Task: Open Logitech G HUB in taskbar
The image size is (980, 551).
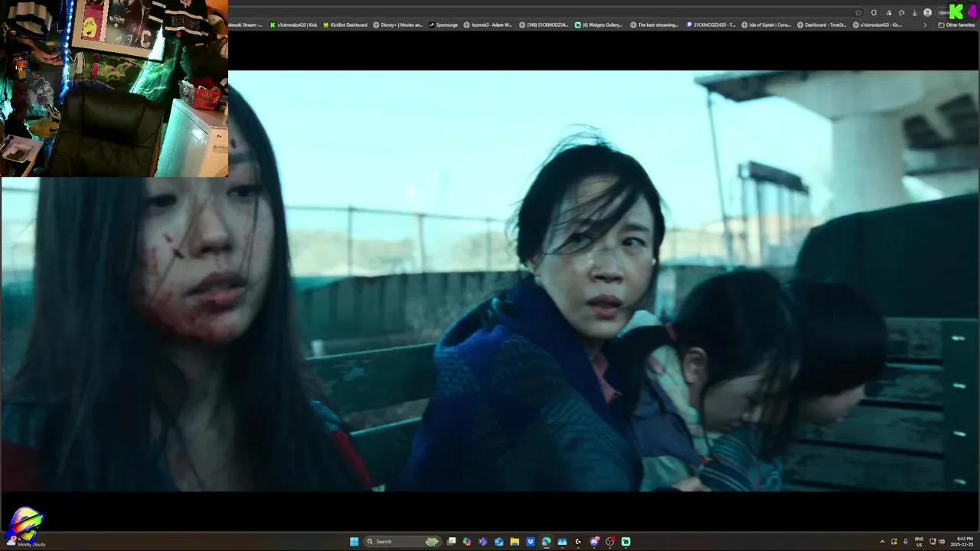Action: click(x=578, y=542)
